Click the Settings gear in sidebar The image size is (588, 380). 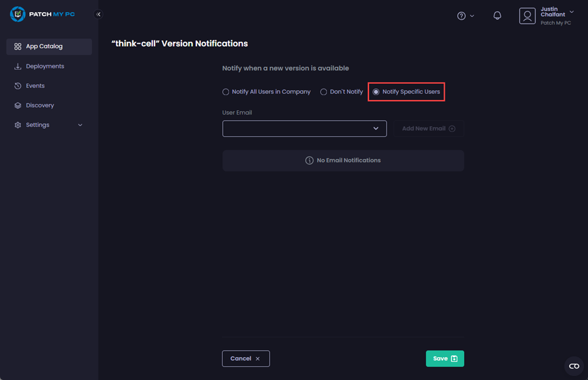(18, 124)
